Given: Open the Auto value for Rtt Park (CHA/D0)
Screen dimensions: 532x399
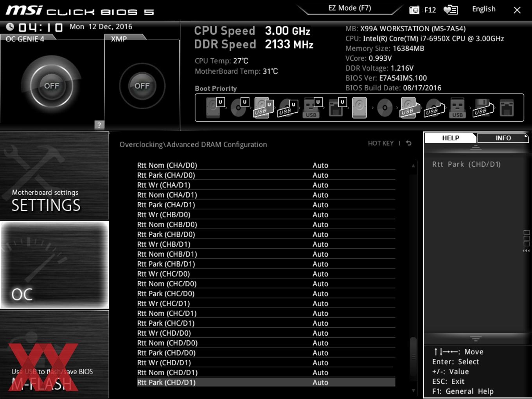Looking at the screenshot, I should coord(320,175).
